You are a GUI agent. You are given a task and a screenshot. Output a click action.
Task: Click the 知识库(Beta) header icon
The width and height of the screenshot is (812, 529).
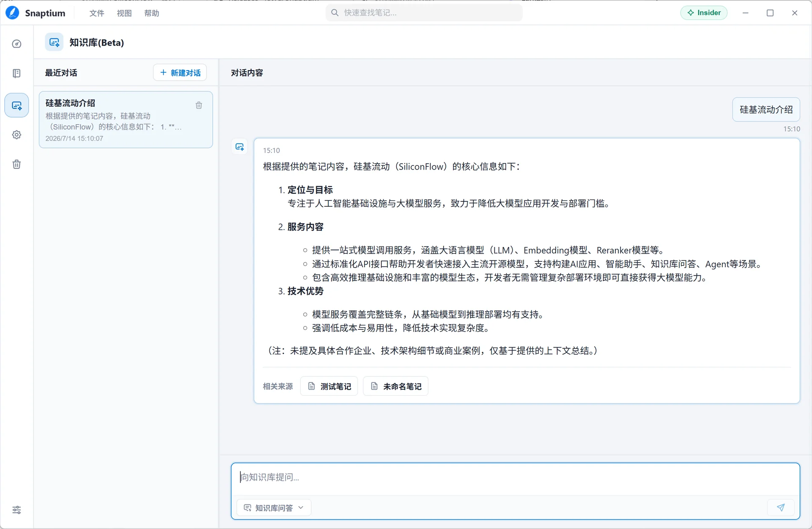coord(54,42)
